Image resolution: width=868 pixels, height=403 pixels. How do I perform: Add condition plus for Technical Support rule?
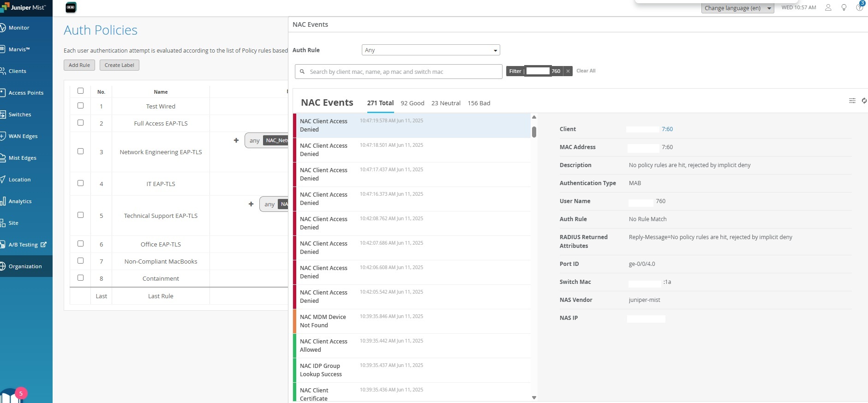coord(251,204)
